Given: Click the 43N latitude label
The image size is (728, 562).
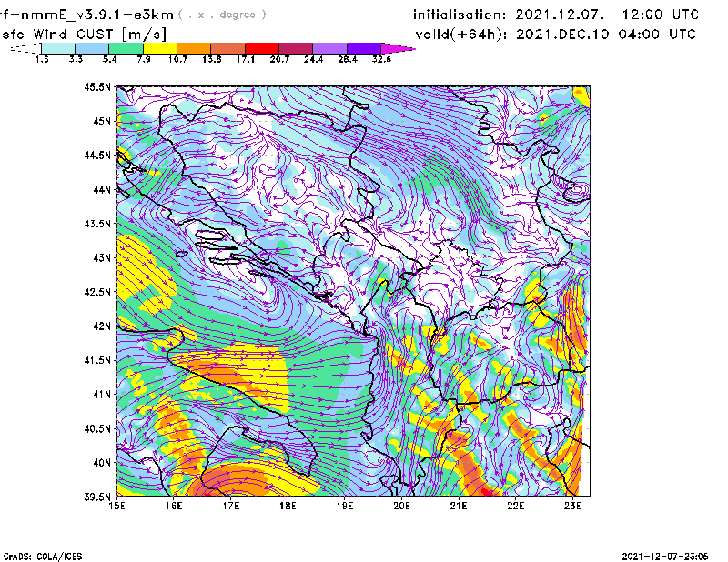Looking at the screenshot, I should [x=102, y=257].
